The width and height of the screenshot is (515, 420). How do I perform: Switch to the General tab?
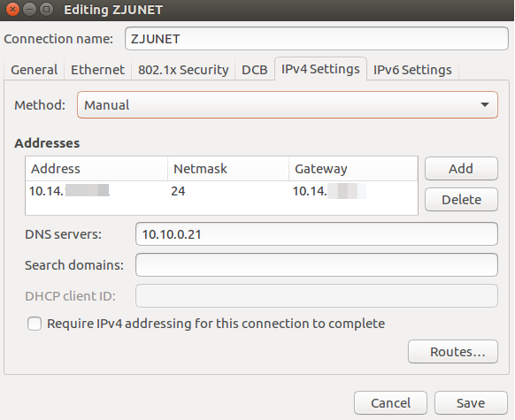click(x=35, y=70)
